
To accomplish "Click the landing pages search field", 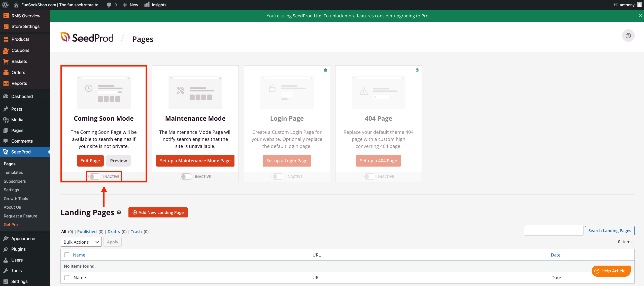I will point(553,230).
